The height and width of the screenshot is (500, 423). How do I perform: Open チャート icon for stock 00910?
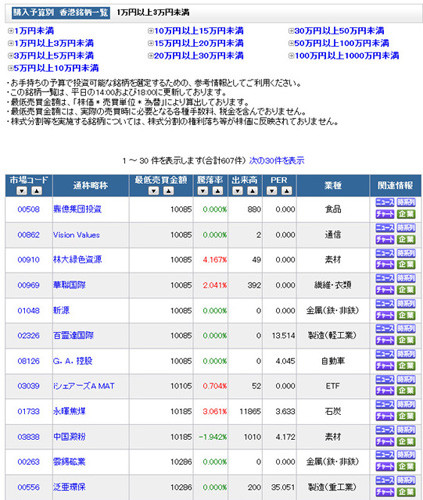385,265
